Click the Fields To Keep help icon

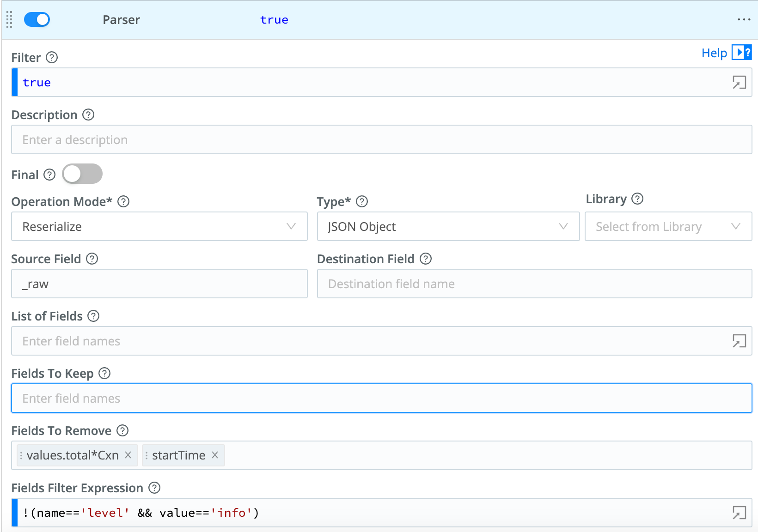coord(104,374)
